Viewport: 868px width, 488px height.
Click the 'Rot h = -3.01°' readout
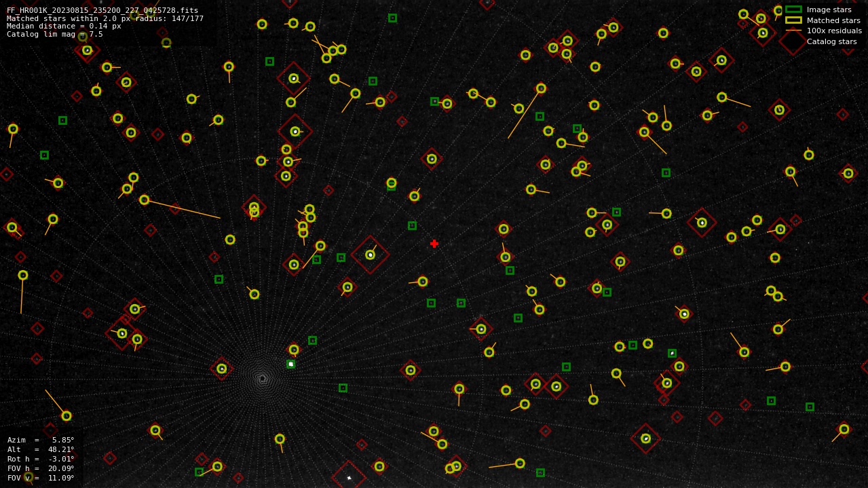(41, 459)
